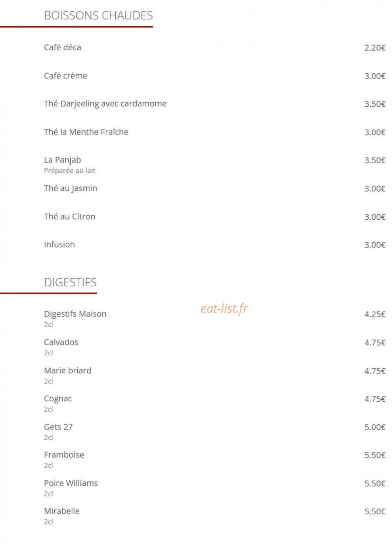392x544 pixels.
Task: Select Poire Williams entry
Action: click(71, 483)
